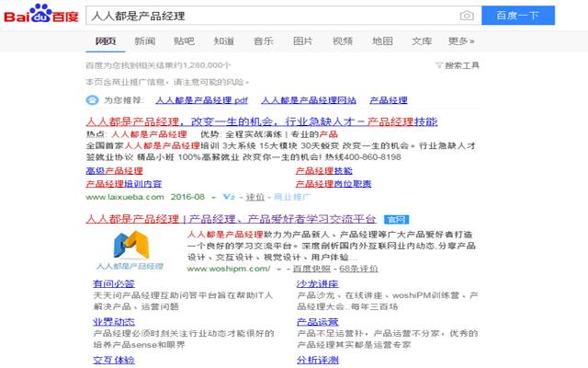Open 分析评测 sitelink

[318, 360]
